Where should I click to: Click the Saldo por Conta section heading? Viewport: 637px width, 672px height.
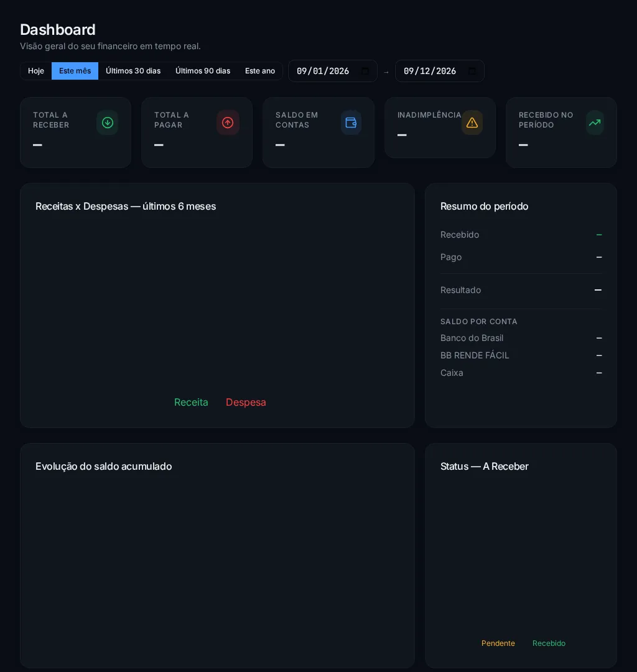478,322
